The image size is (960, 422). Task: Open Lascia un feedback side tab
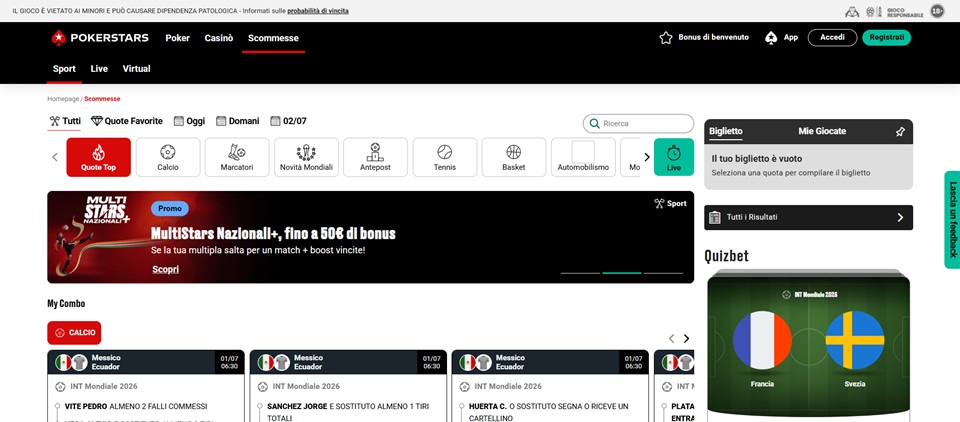click(952, 219)
